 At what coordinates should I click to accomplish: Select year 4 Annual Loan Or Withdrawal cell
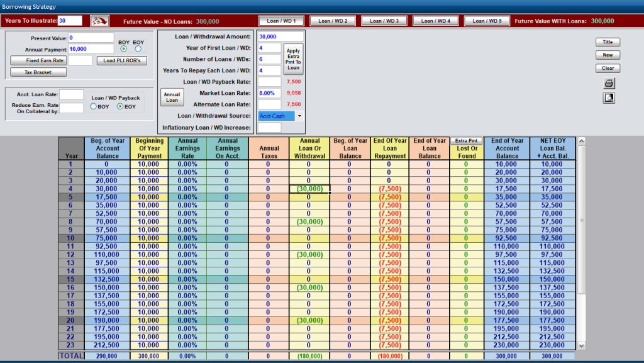pyautogui.click(x=309, y=189)
